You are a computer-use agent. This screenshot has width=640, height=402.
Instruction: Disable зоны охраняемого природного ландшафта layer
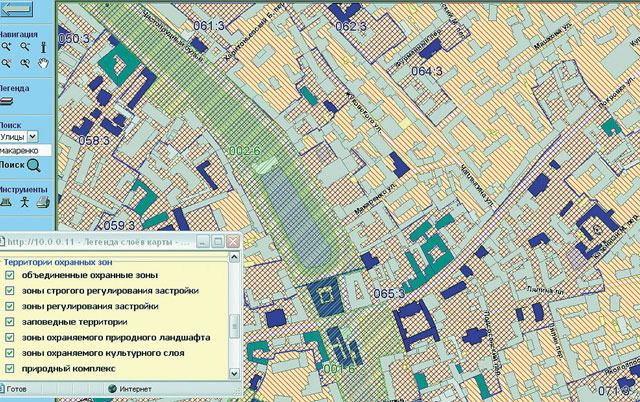[9, 338]
